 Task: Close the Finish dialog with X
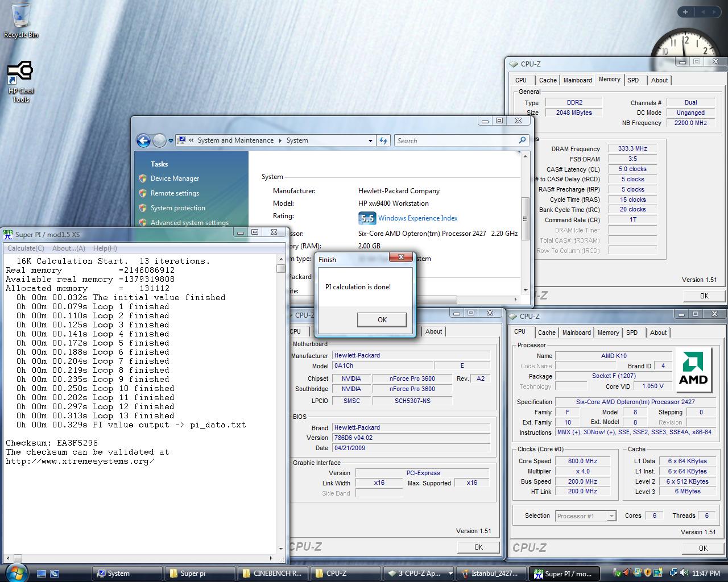coord(401,257)
